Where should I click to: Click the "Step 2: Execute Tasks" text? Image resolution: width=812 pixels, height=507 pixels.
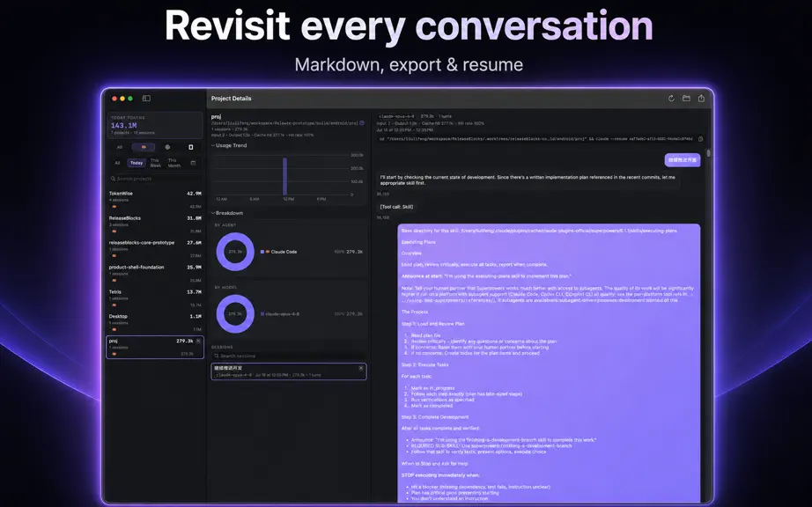(x=425, y=364)
